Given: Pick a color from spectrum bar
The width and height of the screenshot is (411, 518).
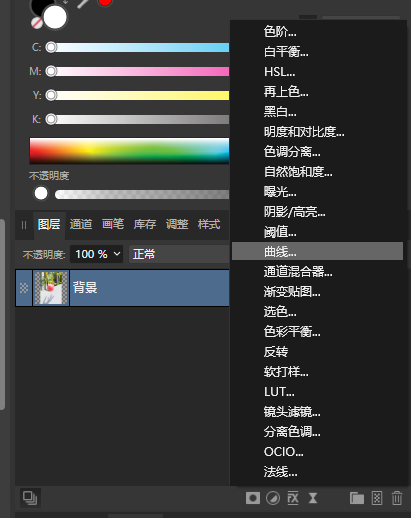Looking at the screenshot, I should (129, 151).
